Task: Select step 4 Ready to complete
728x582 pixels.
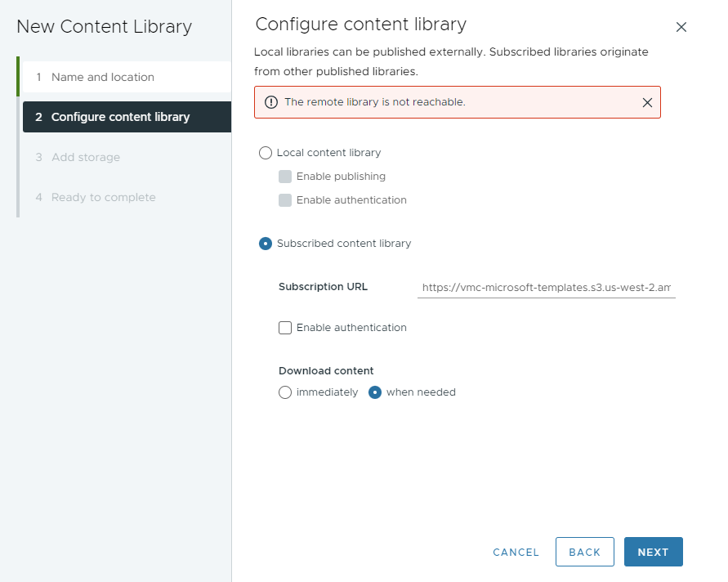Action: (103, 197)
